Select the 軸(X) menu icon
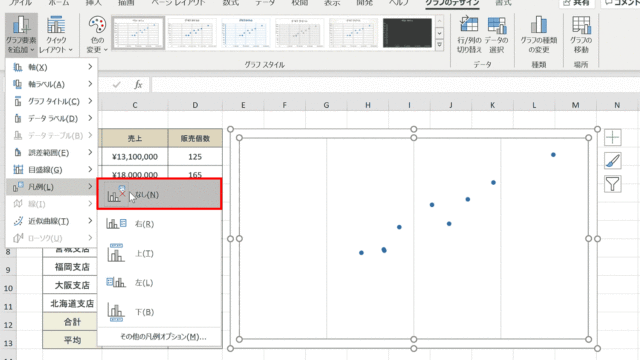The width and height of the screenshot is (640, 360). [18, 67]
